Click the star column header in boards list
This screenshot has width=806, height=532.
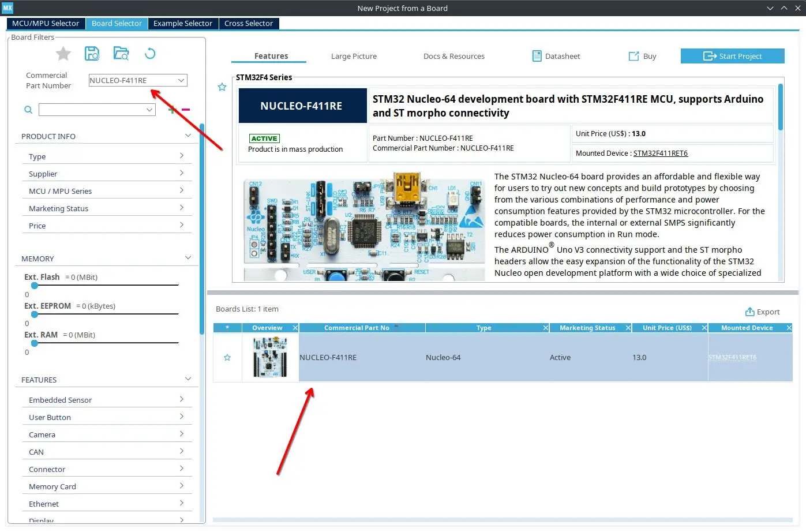pos(227,328)
